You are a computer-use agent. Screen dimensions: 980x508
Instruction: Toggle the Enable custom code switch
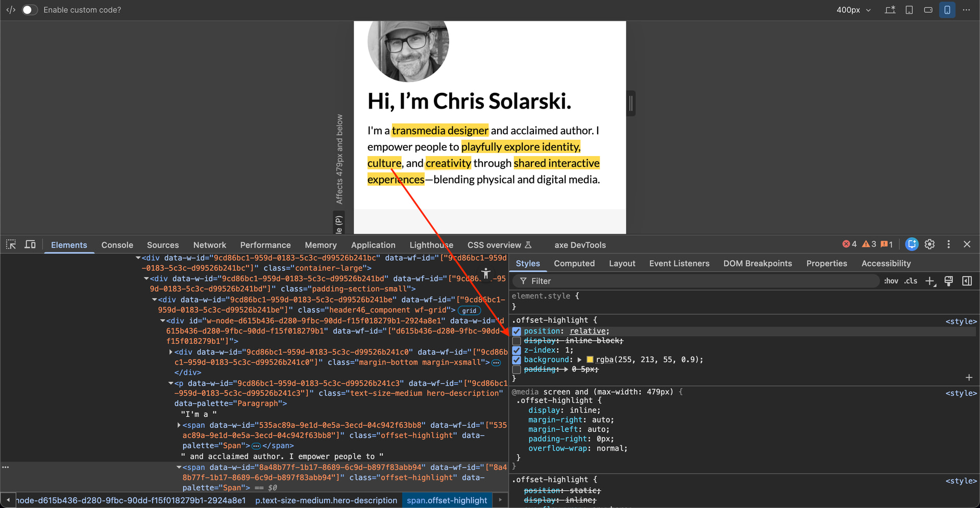[x=30, y=10]
